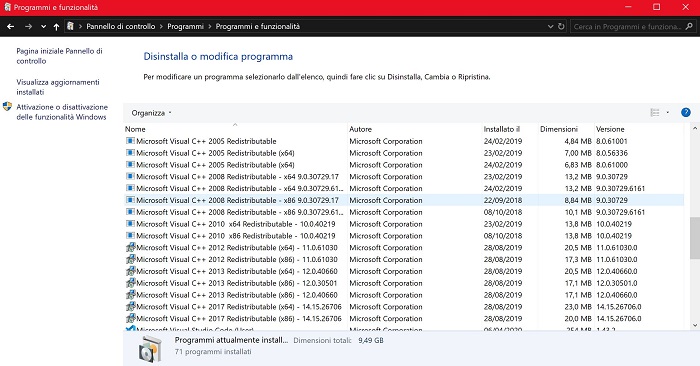Click the search field Cerca in Programmi
The image size is (700, 366).
[x=627, y=26]
